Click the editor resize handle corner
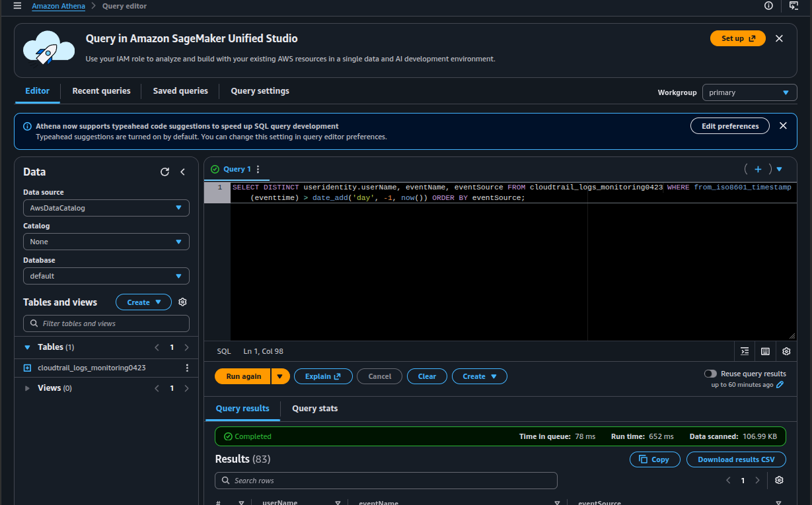 click(792, 337)
